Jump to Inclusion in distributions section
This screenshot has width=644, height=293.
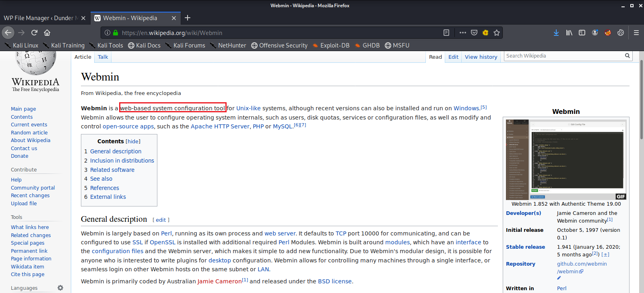(x=122, y=161)
